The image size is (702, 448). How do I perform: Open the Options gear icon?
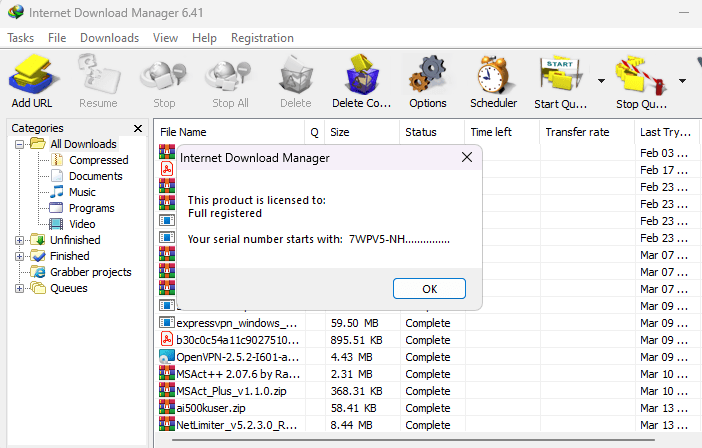(x=427, y=75)
